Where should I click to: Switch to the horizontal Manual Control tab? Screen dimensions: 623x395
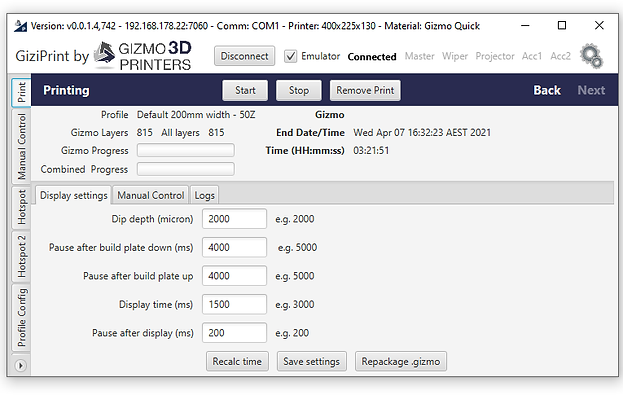(151, 196)
